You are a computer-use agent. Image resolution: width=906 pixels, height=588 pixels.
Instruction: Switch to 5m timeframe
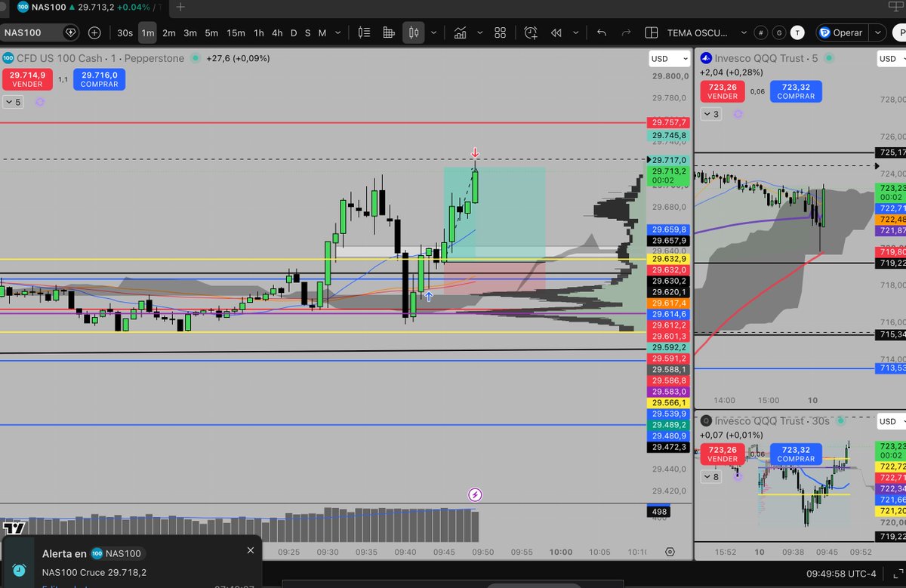coord(211,32)
